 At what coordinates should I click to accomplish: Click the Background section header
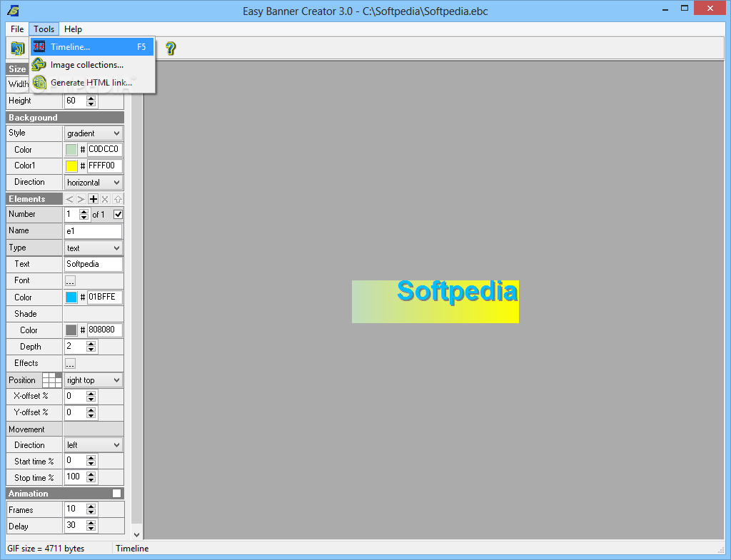pos(65,118)
